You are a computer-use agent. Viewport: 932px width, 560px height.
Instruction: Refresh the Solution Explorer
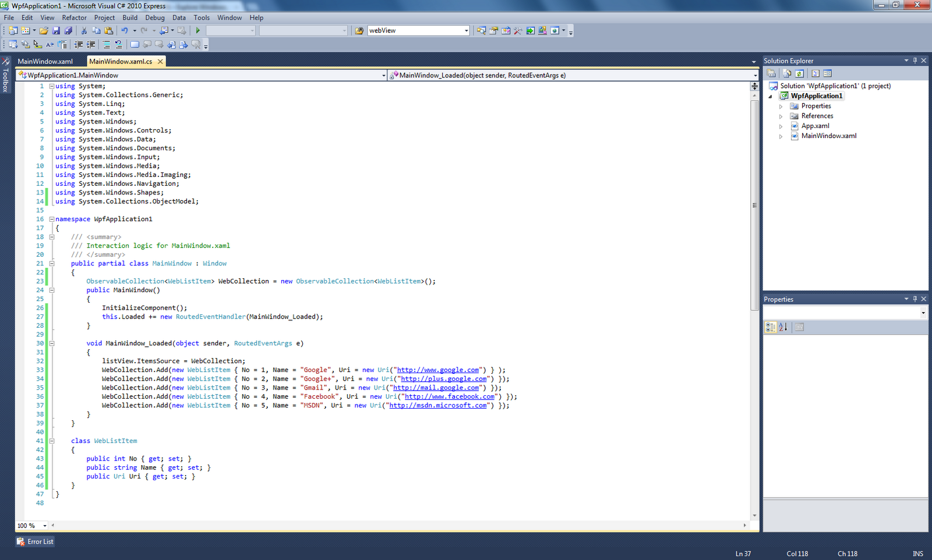[799, 73]
